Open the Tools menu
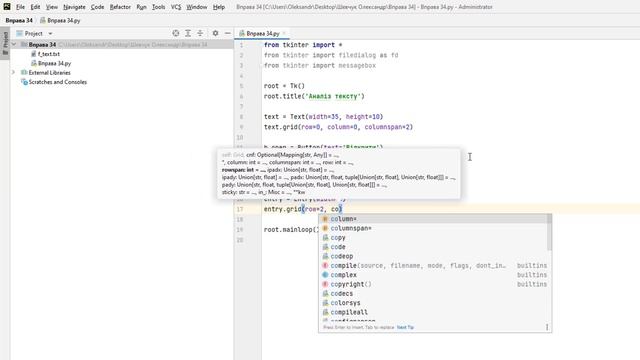Viewport: 640px width, 360px height. point(158,7)
